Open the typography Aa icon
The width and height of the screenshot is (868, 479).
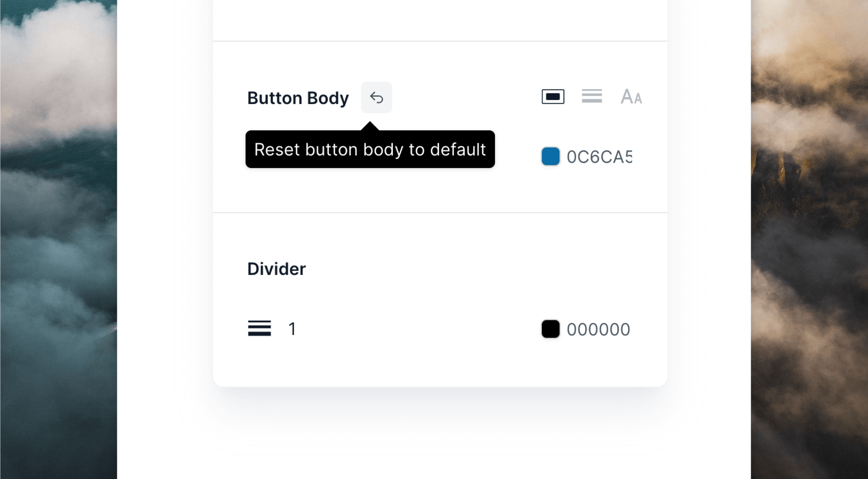pos(631,96)
